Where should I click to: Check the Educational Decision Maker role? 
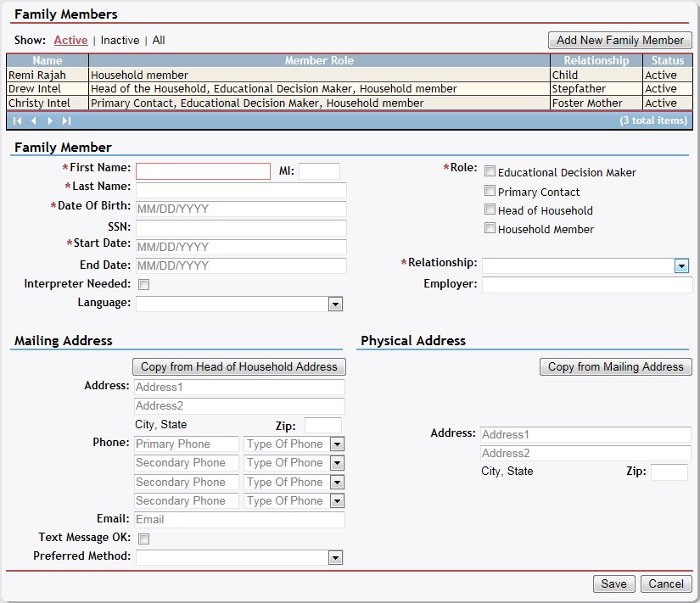point(490,172)
